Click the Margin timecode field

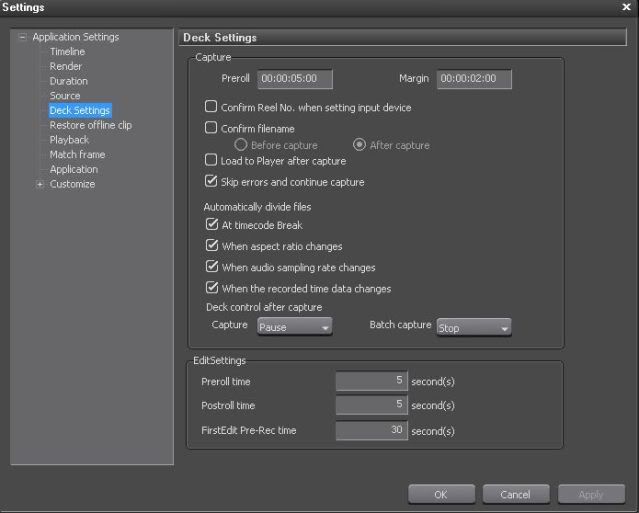pos(474,79)
